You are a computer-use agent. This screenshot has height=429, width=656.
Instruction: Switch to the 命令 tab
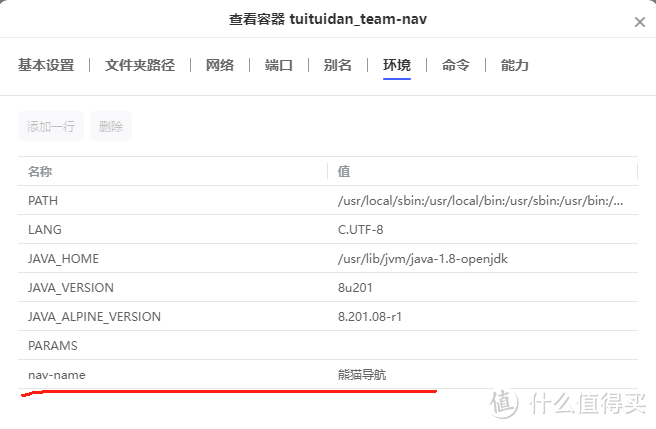click(456, 65)
